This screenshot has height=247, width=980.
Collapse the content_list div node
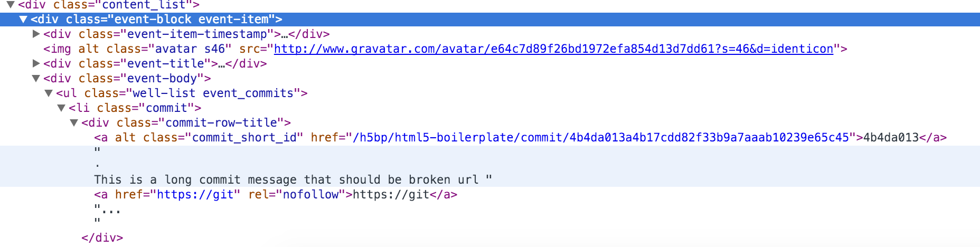click(10, 5)
